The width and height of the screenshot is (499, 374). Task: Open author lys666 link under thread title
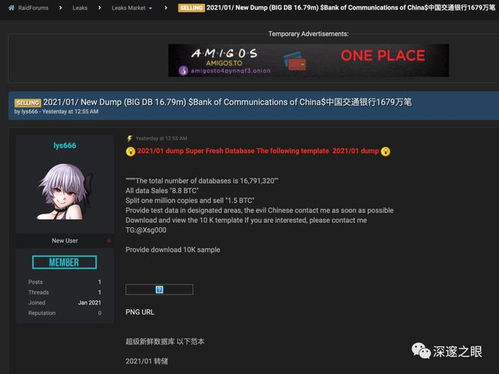(30, 112)
